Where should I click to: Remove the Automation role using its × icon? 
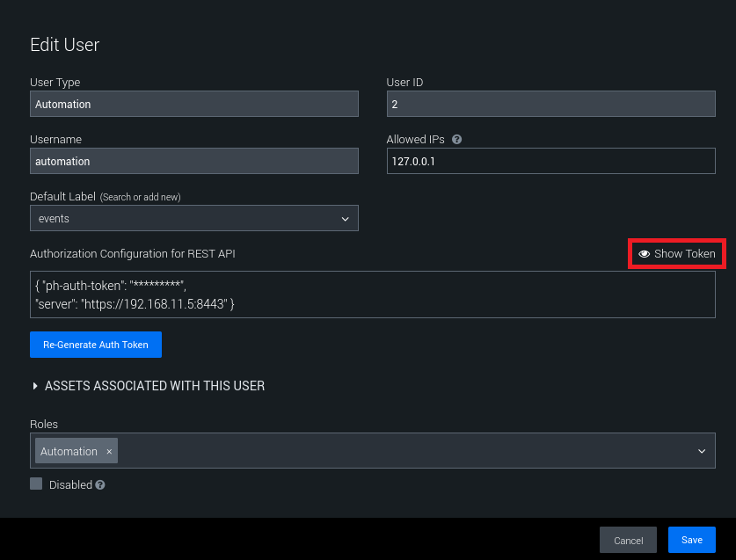click(x=109, y=452)
